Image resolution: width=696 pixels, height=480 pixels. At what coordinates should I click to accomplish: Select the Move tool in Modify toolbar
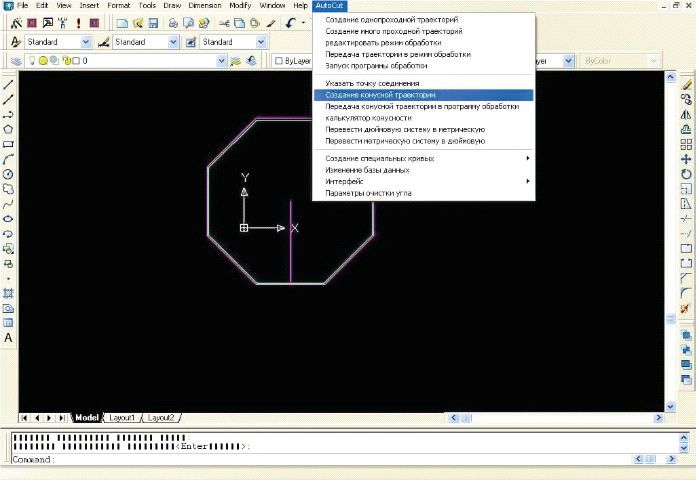coord(686,158)
